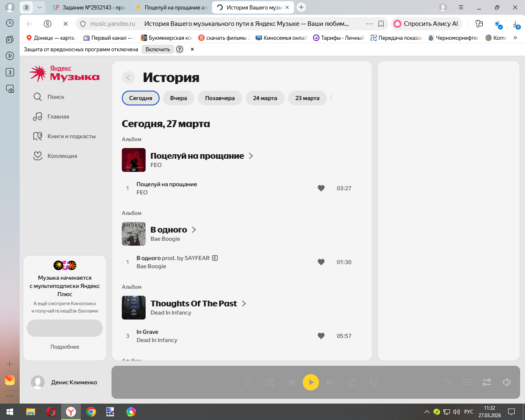Open browser downloads arrow icon
Screen dimensions: 525x420
click(x=516, y=24)
